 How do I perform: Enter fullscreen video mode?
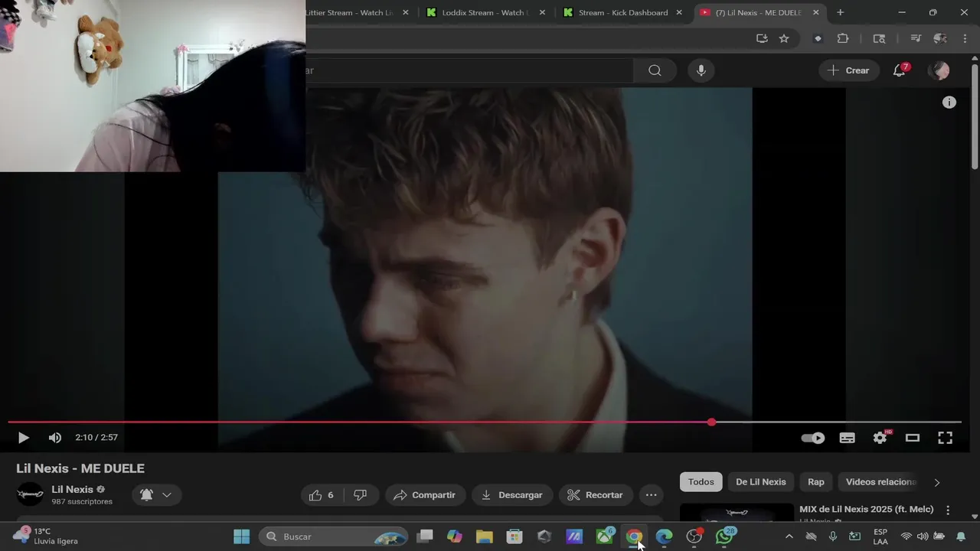pos(946,438)
